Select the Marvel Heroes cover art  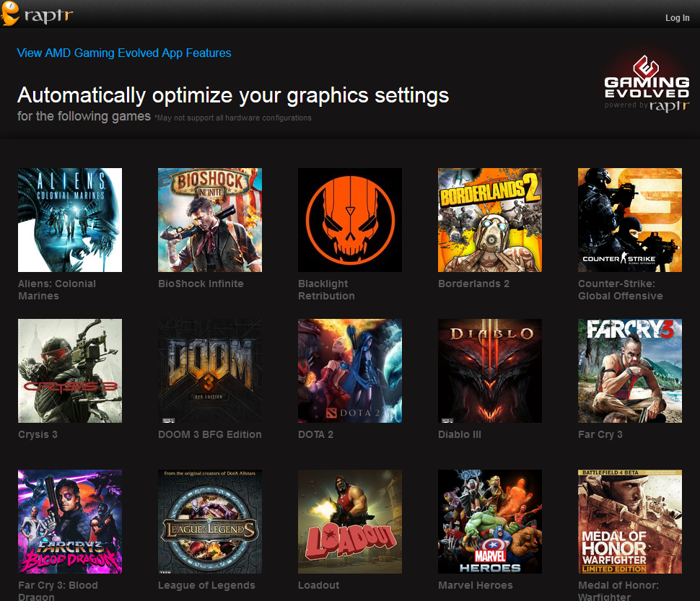tap(490, 522)
